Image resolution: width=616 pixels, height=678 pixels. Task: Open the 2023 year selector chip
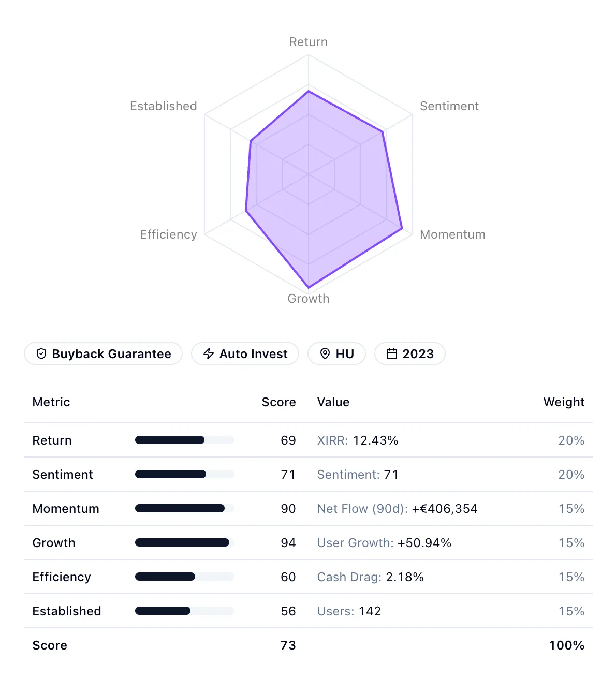click(x=409, y=353)
